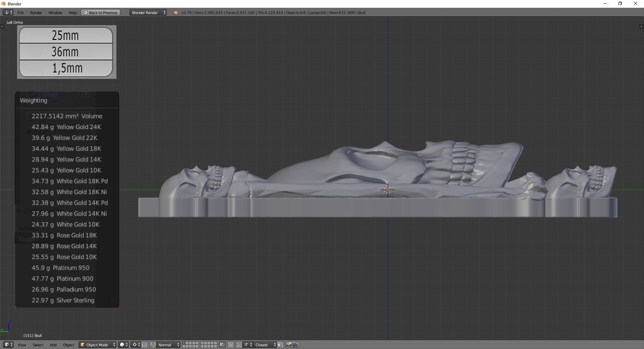Open the viewport shading selector
Screen dimensions: 644x349
point(123,345)
